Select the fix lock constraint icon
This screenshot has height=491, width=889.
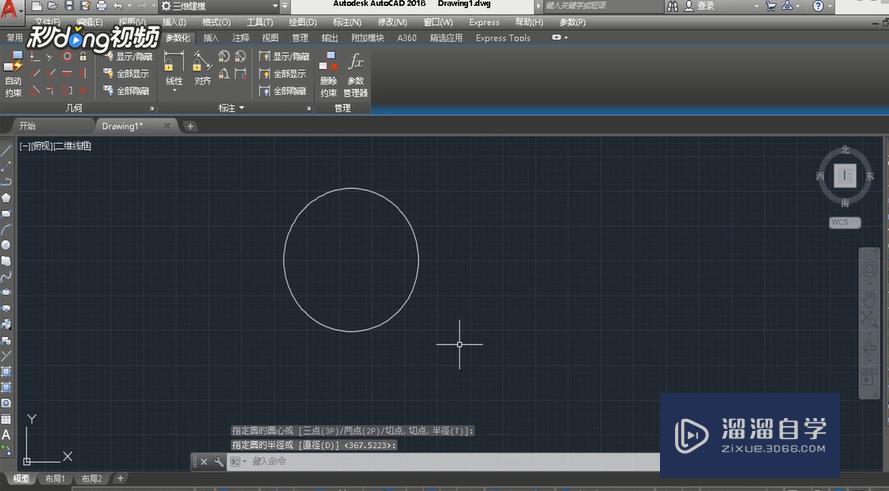point(83,56)
